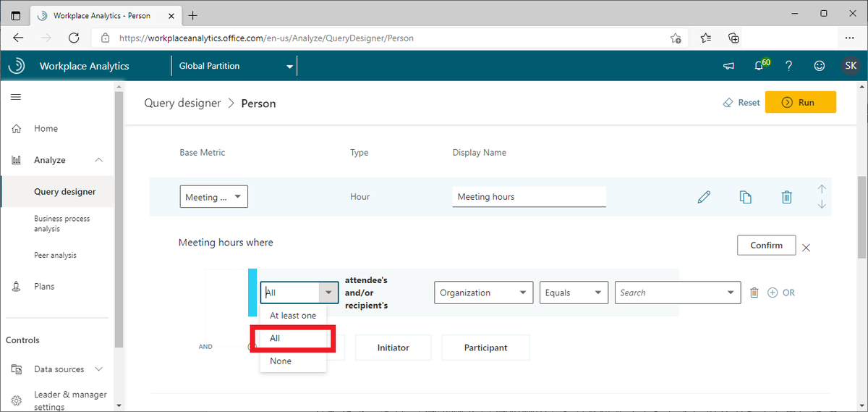Go back in the browser
Image resolution: width=868 pixels, height=412 pixels.
pyautogui.click(x=18, y=38)
